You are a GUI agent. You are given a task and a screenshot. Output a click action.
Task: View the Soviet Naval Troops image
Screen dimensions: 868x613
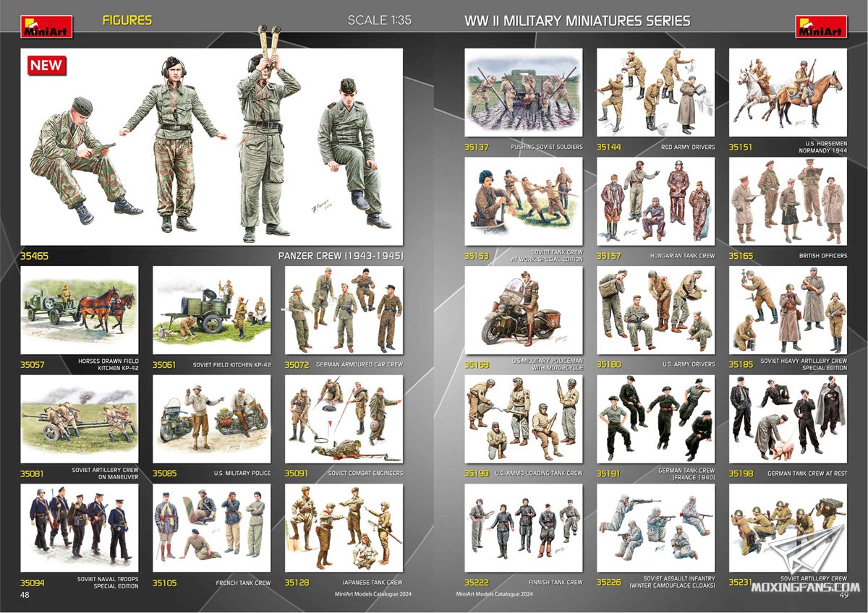coord(80,528)
